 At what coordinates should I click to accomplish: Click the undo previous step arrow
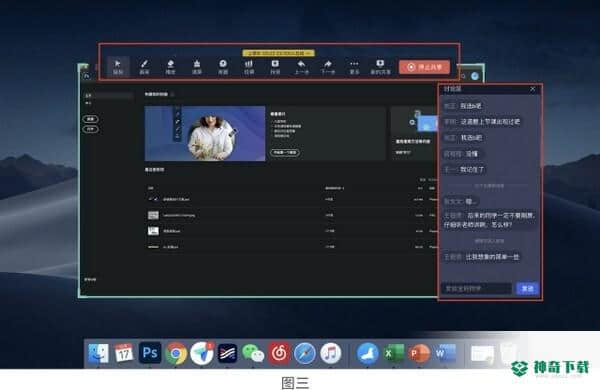302,67
